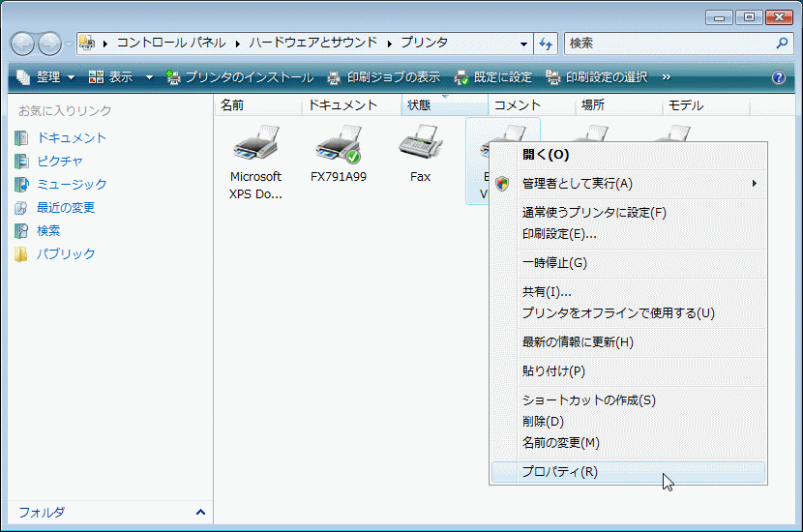This screenshot has height=532, width=803.
Task: Click the ピクチャ sidebar icon
Action: pyautogui.click(x=21, y=162)
